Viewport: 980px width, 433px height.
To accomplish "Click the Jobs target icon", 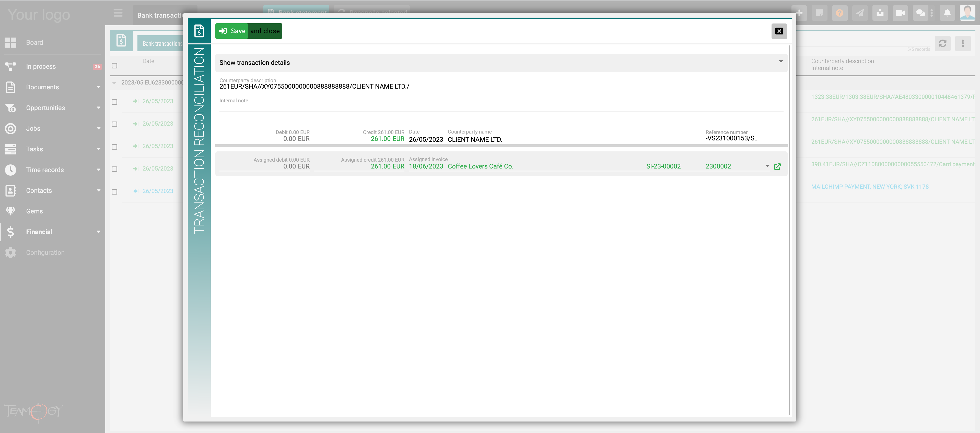I will click(11, 128).
